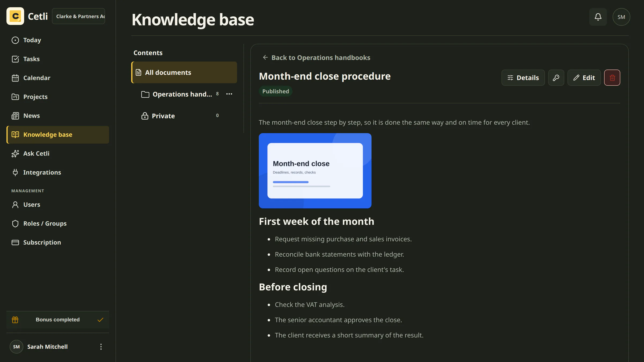The image size is (644, 362).
Task: Click the Details button
Action: coord(523,78)
